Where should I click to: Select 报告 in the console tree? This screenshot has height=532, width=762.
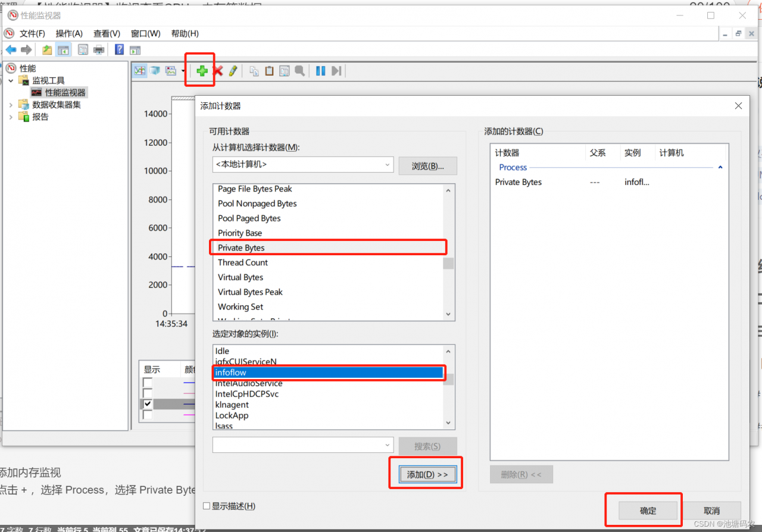[x=40, y=117]
